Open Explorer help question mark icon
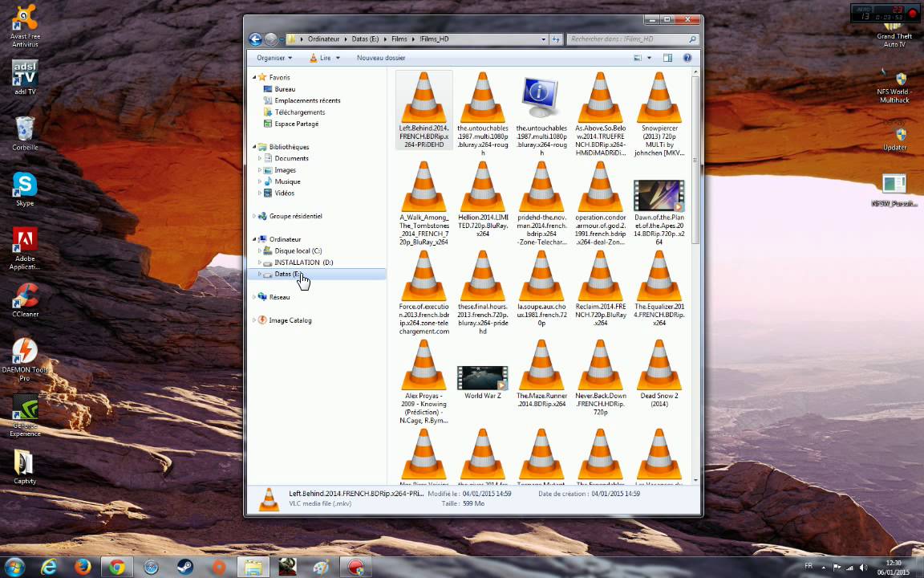The height and width of the screenshot is (578, 924). click(x=687, y=58)
